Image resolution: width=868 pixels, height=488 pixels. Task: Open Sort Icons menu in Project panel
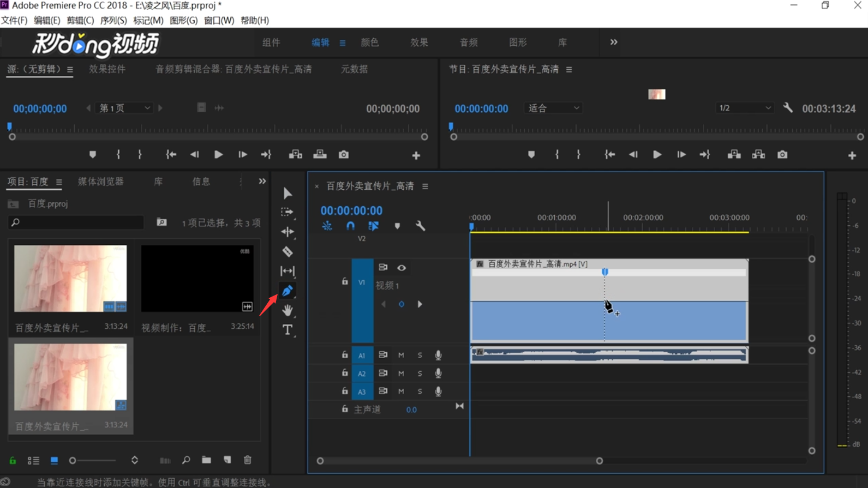(135, 460)
